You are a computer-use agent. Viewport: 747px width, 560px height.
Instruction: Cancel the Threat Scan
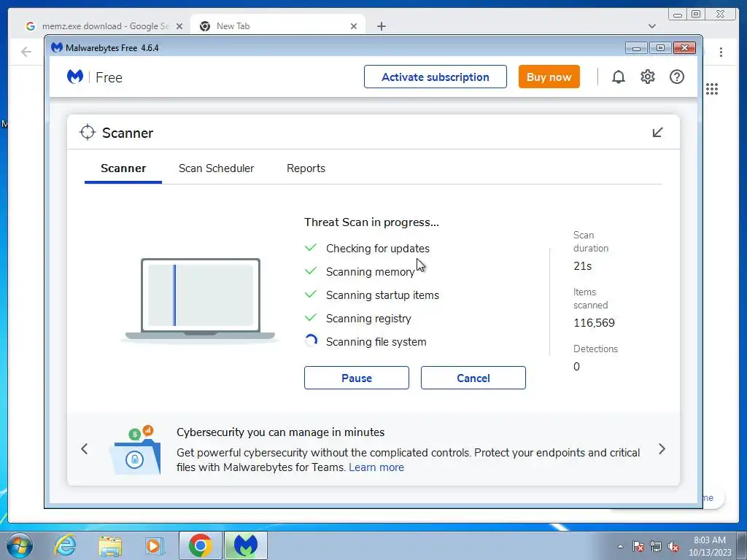pos(473,378)
